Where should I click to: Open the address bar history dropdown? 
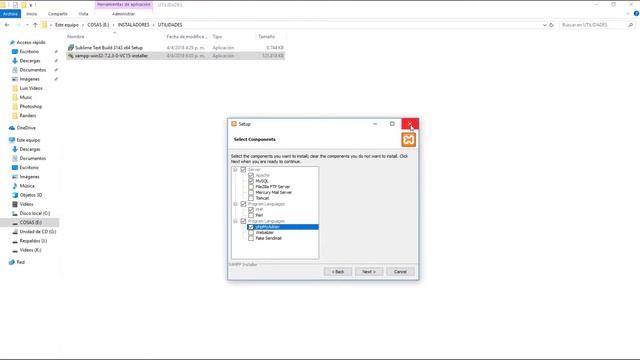point(544,25)
